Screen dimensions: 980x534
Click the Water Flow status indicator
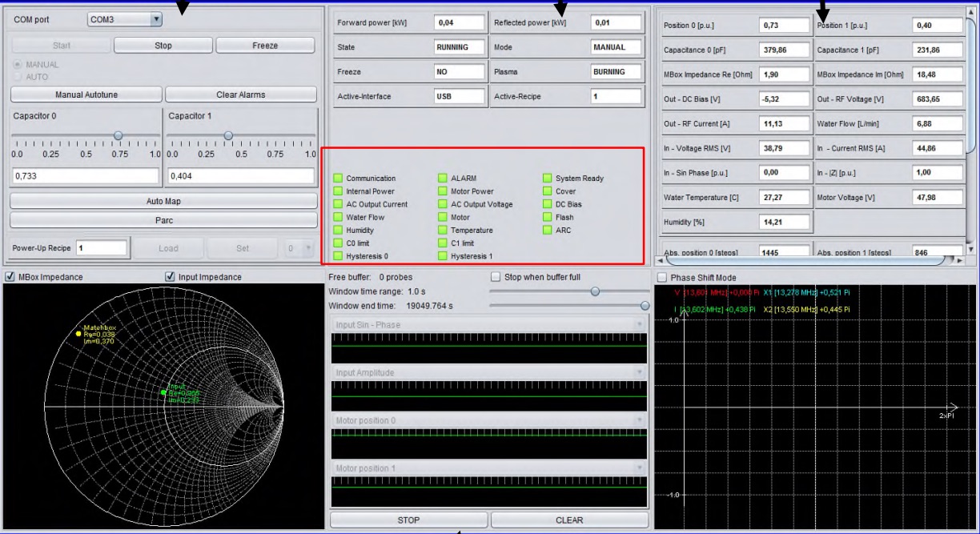tap(338, 217)
